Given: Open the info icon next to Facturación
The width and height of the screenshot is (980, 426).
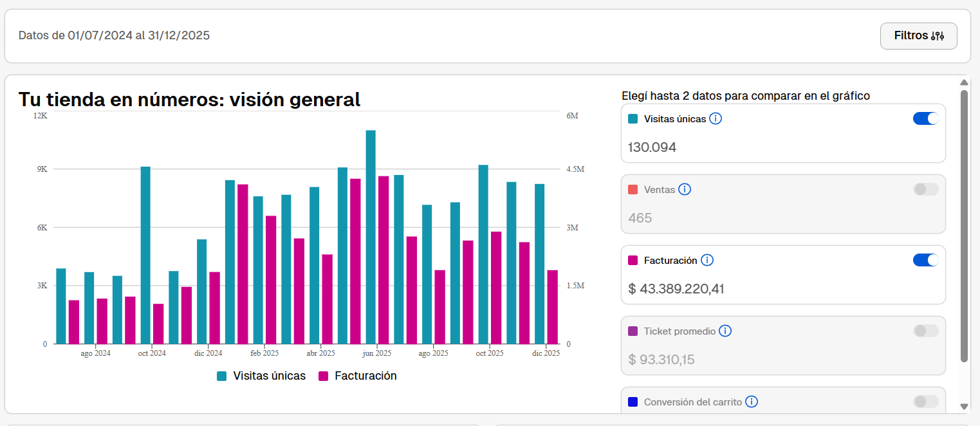Looking at the screenshot, I should [707, 260].
